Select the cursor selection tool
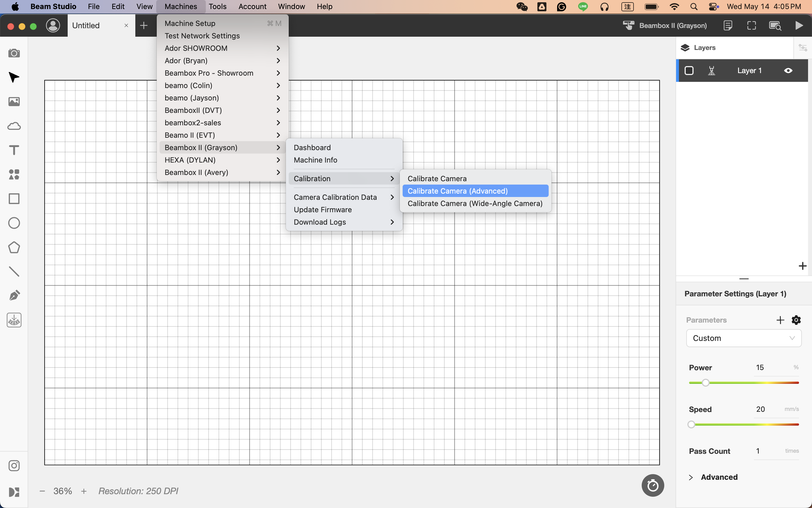Viewport: 812px width, 508px height. (14, 77)
